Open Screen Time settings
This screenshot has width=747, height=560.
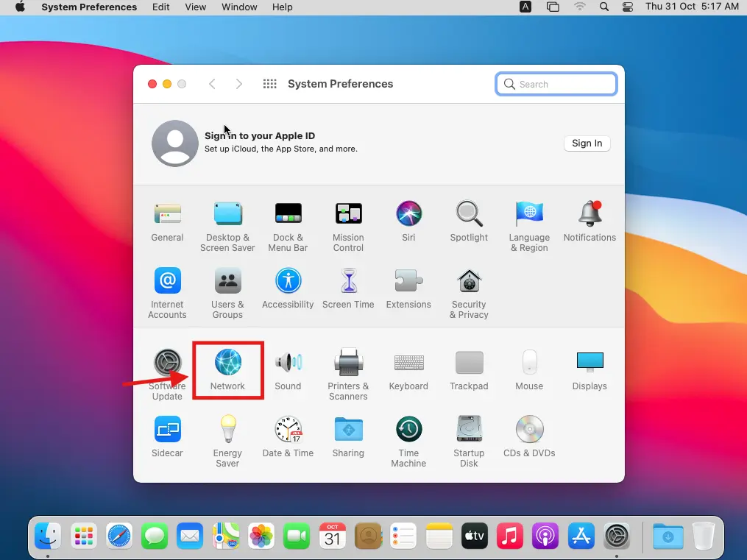(x=348, y=289)
